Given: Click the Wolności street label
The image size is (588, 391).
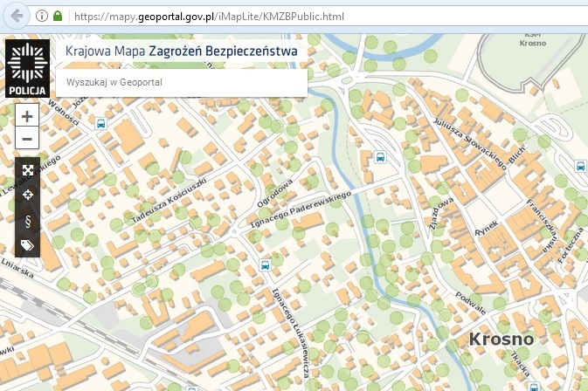Looking at the screenshot, I should coord(64,113).
